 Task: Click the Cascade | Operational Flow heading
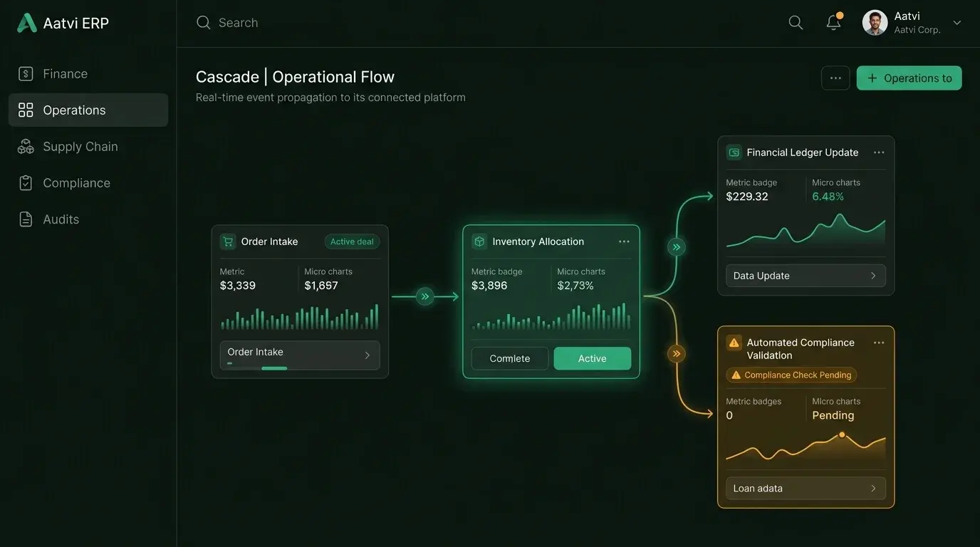(295, 77)
